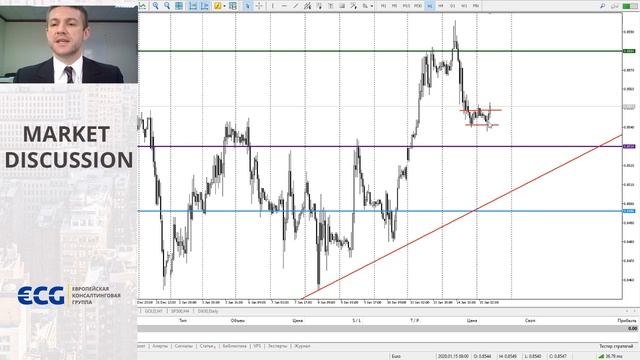
Task: Click the tile windows grid icon
Action: [179, 6]
